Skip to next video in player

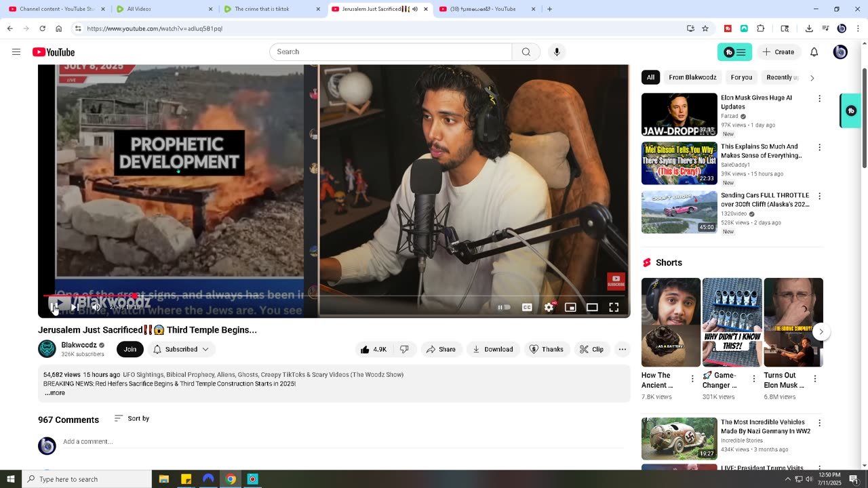click(75, 307)
